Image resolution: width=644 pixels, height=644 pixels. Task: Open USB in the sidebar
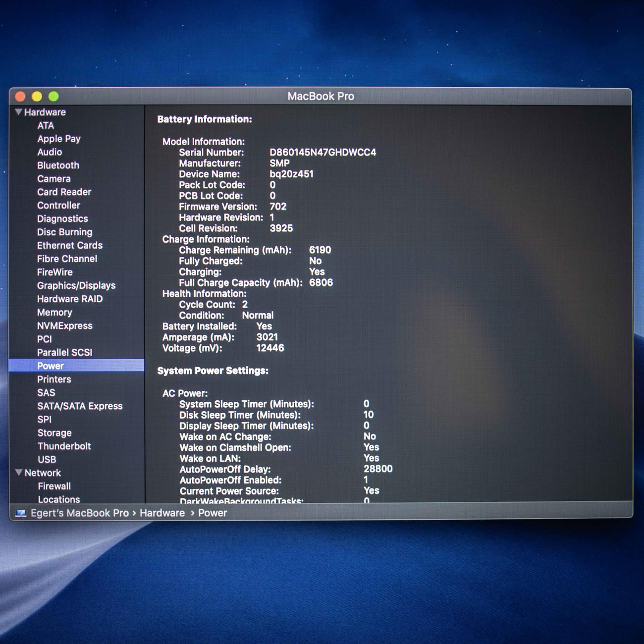point(47,459)
